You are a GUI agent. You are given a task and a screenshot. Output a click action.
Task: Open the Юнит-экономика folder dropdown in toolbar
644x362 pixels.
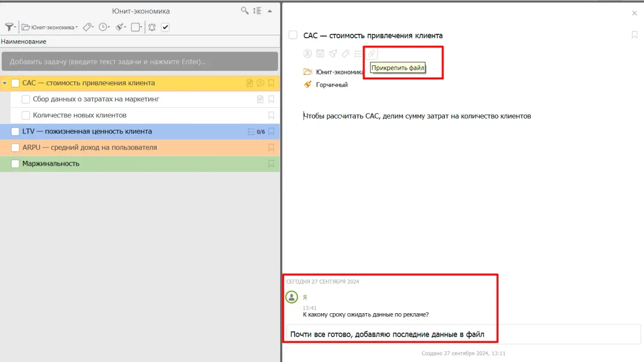click(50, 27)
